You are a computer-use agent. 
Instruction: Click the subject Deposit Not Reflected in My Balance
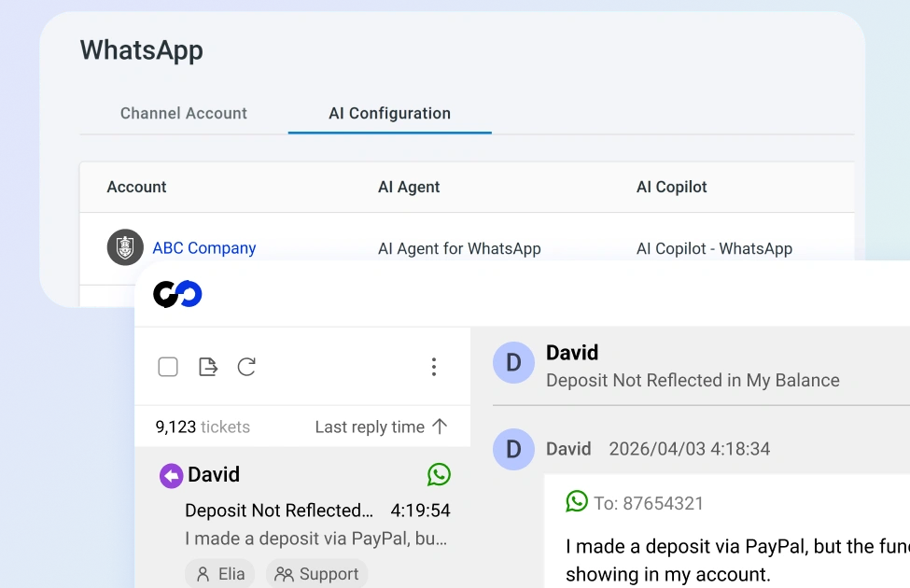(692, 380)
